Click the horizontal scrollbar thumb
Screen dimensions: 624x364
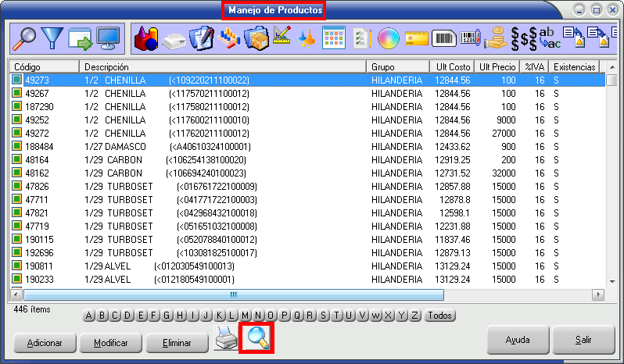coord(233,294)
